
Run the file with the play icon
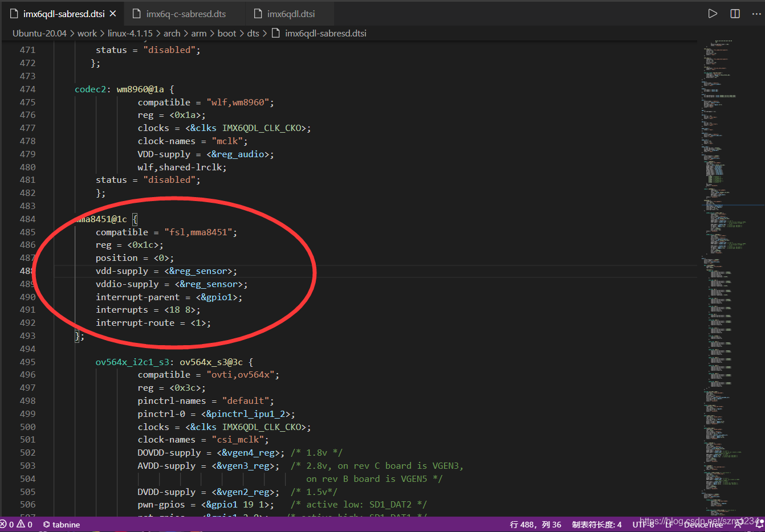pos(713,14)
